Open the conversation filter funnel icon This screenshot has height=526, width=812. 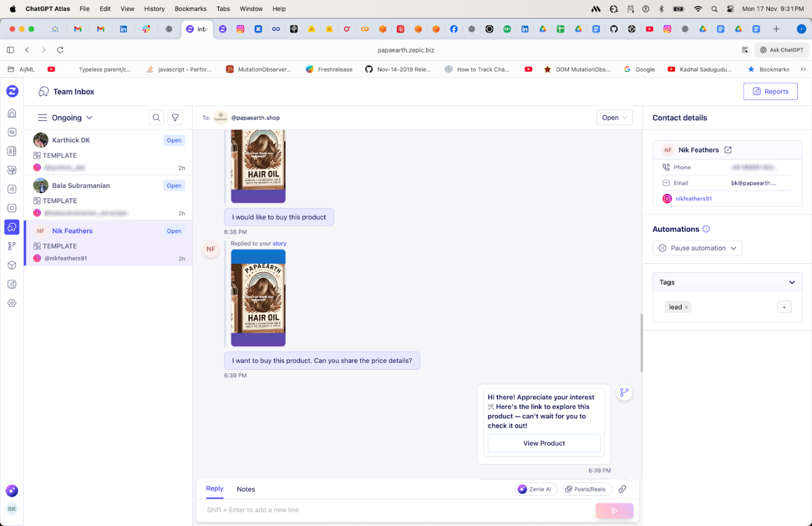pyautogui.click(x=175, y=117)
